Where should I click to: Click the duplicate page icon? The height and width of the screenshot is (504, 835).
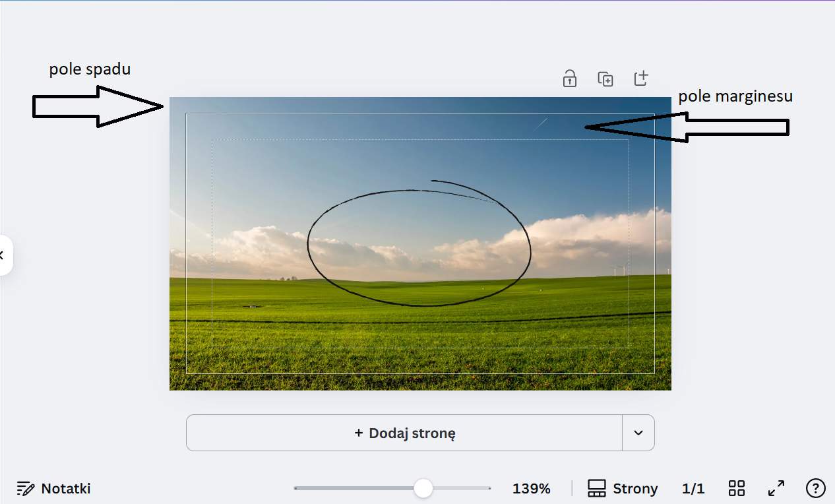[x=605, y=79]
